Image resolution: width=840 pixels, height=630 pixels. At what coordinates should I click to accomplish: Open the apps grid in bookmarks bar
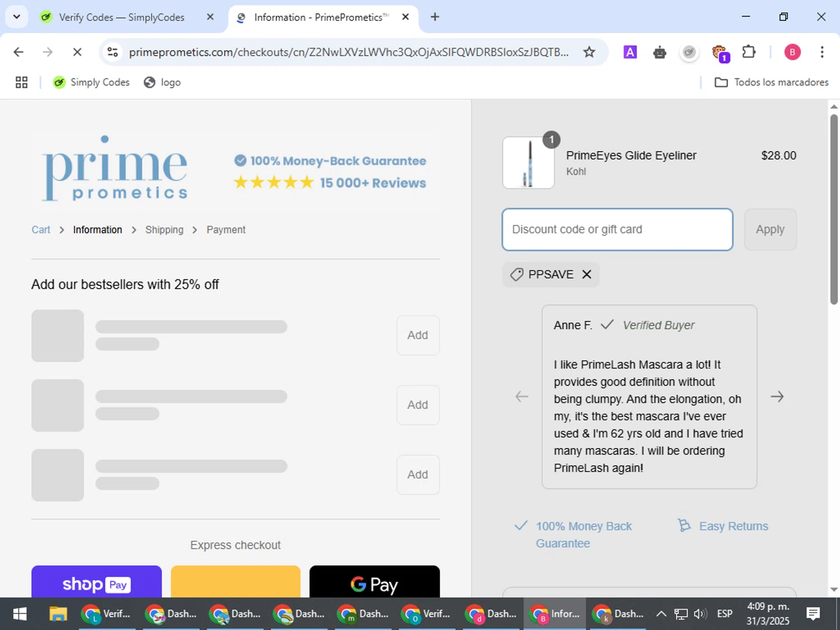click(x=21, y=82)
